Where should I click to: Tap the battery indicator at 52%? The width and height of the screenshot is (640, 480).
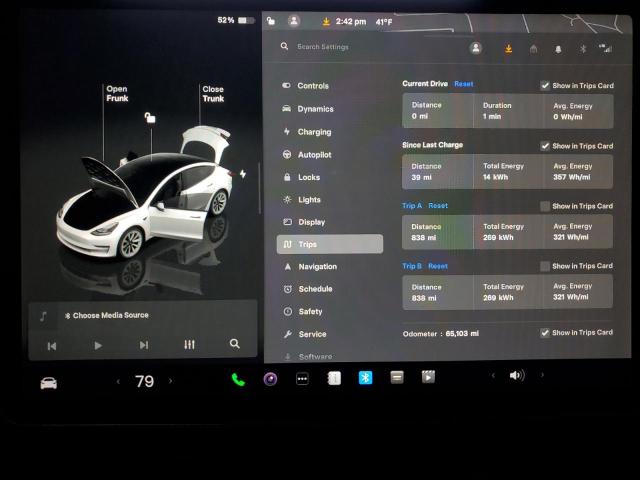[236, 20]
